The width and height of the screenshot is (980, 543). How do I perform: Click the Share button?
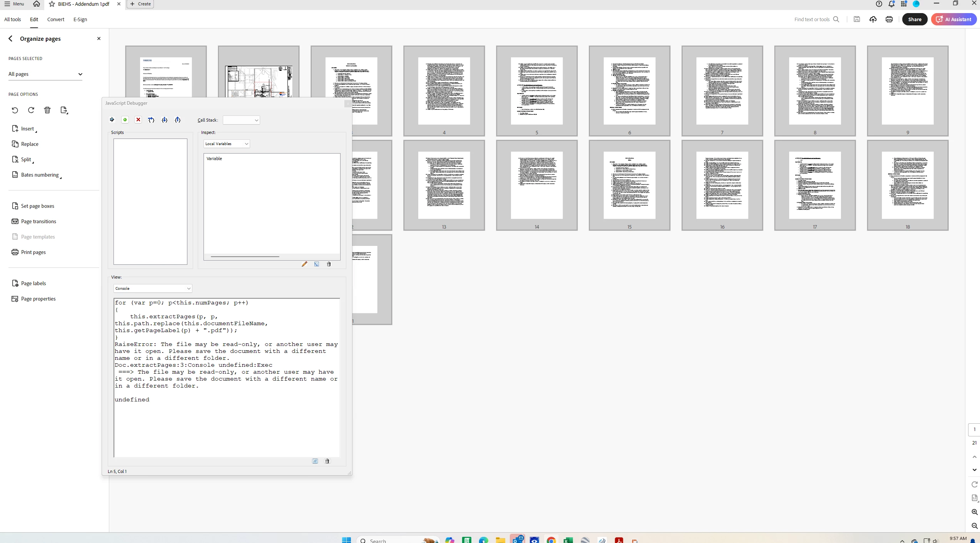tap(915, 19)
